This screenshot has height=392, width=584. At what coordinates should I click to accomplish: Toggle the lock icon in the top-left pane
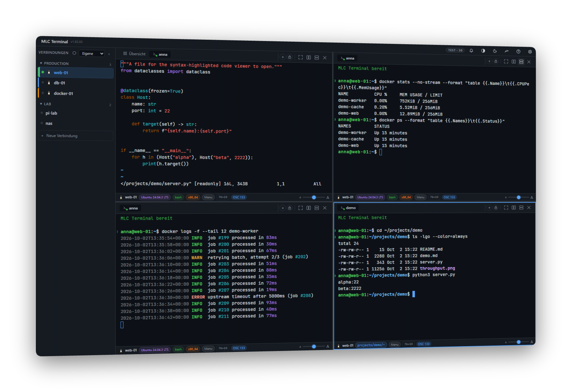(290, 57)
